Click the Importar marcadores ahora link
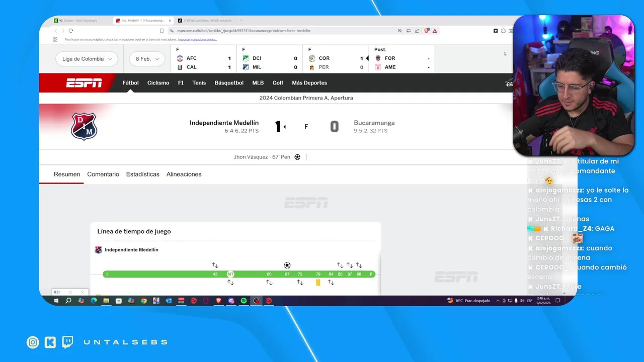The width and height of the screenshot is (644, 362). point(197,39)
